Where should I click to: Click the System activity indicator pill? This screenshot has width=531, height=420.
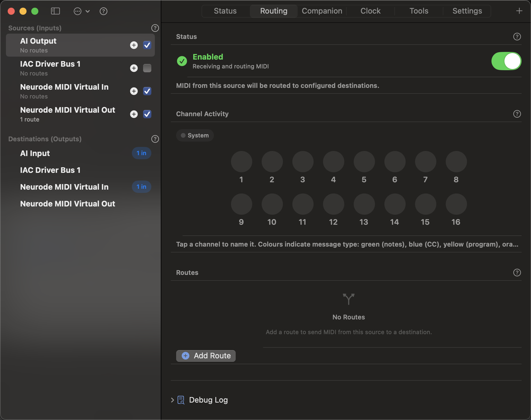pos(195,135)
